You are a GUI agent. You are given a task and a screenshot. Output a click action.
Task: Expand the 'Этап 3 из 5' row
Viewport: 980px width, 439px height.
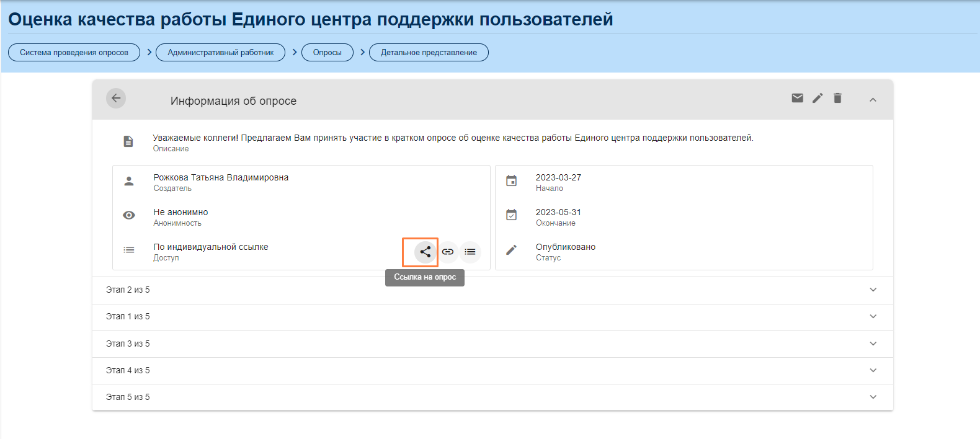click(873, 344)
